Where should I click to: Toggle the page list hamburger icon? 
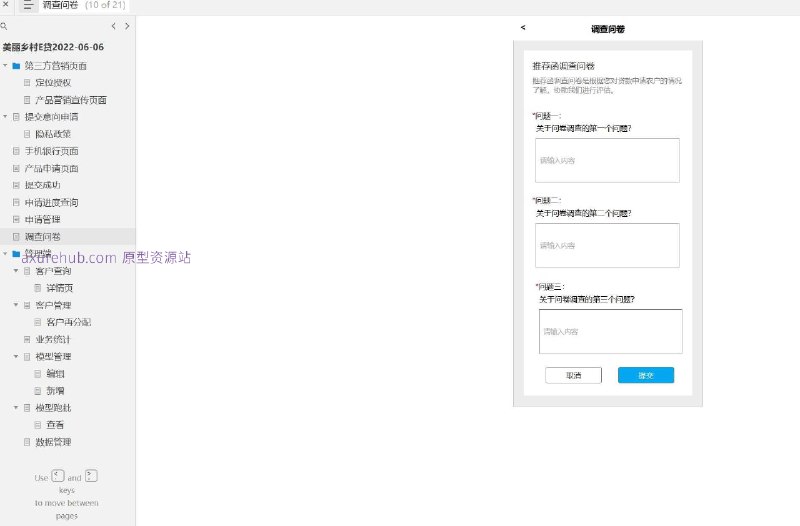[x=28, y=5]
